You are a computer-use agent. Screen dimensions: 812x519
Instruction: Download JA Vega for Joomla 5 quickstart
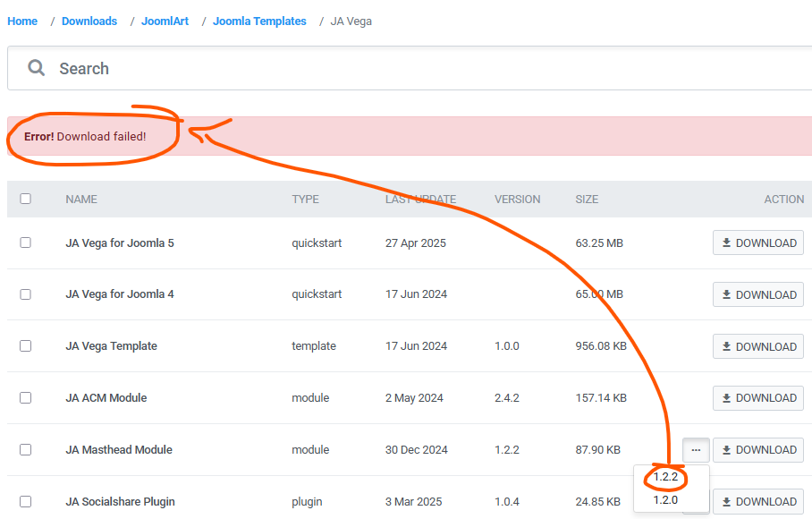758,242
